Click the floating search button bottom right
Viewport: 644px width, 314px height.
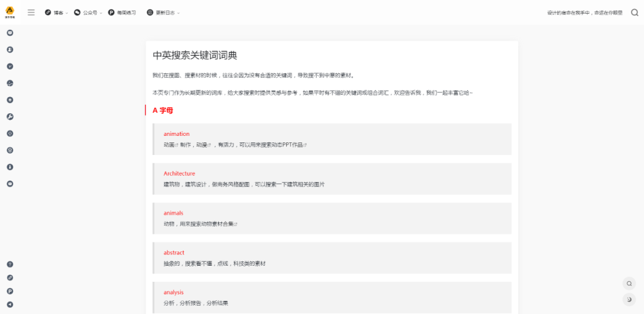click(x=629, y=284)
